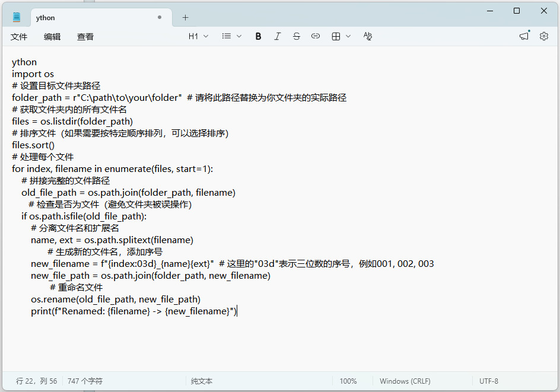Expand the list style dropdown arrow

tap(239, 36)
